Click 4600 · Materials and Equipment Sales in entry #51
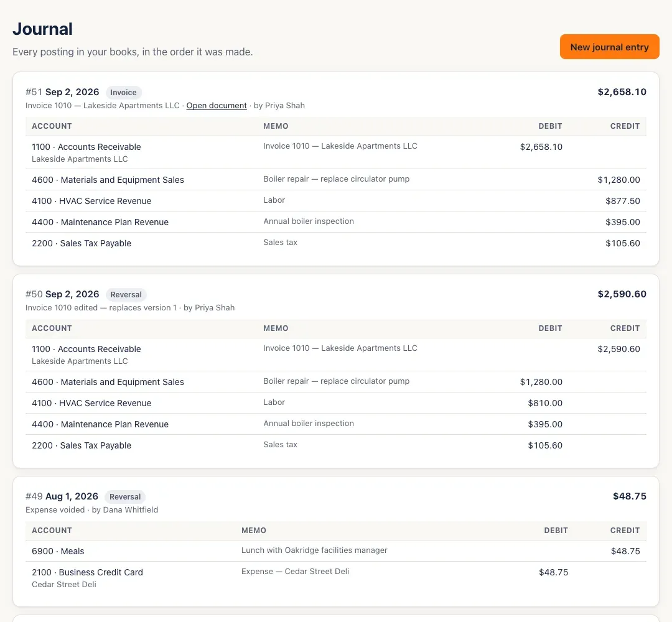672x622 pixels. coord(108,180)
